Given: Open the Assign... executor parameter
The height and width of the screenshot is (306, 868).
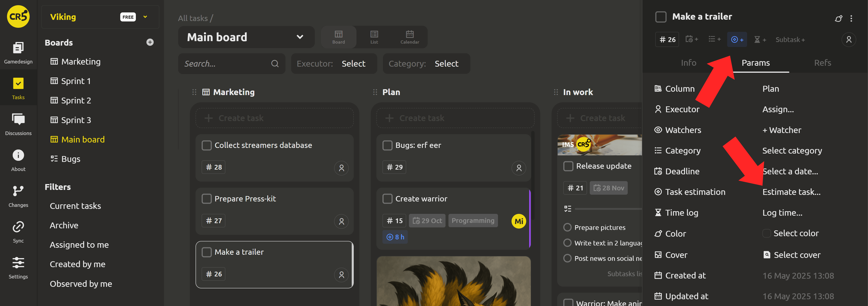Looking at the screenshot, I should tap(778, 109).
